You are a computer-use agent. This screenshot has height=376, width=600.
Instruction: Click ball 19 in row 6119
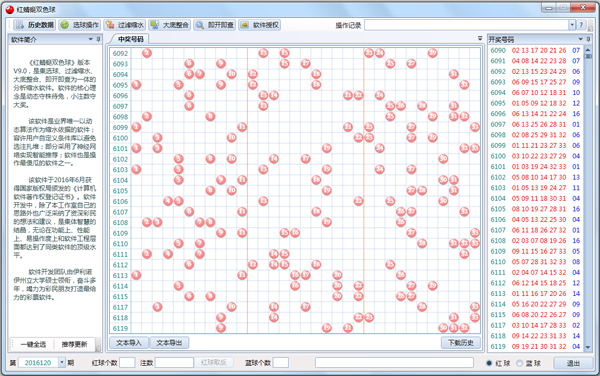pyautogui.click(x=326, y=328)
